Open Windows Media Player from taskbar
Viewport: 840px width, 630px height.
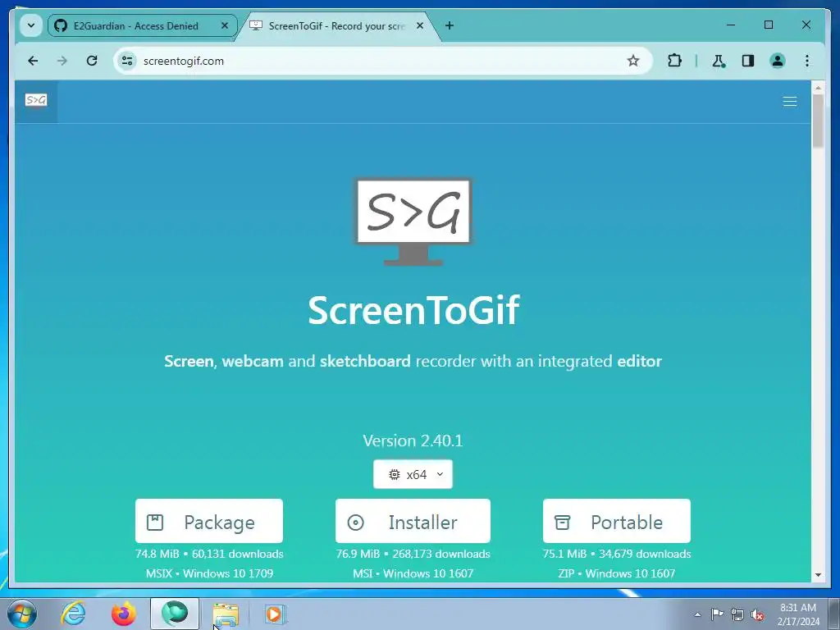click(x=276, y=614)
